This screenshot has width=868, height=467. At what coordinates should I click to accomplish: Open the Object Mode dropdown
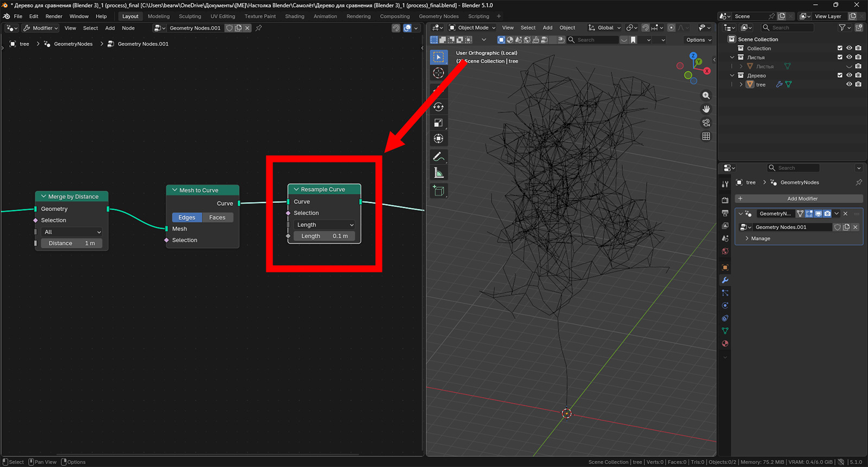click(x=472, y=28)
